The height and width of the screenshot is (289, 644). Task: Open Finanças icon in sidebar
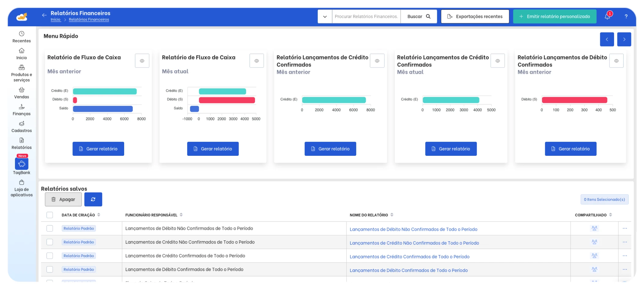21,107
